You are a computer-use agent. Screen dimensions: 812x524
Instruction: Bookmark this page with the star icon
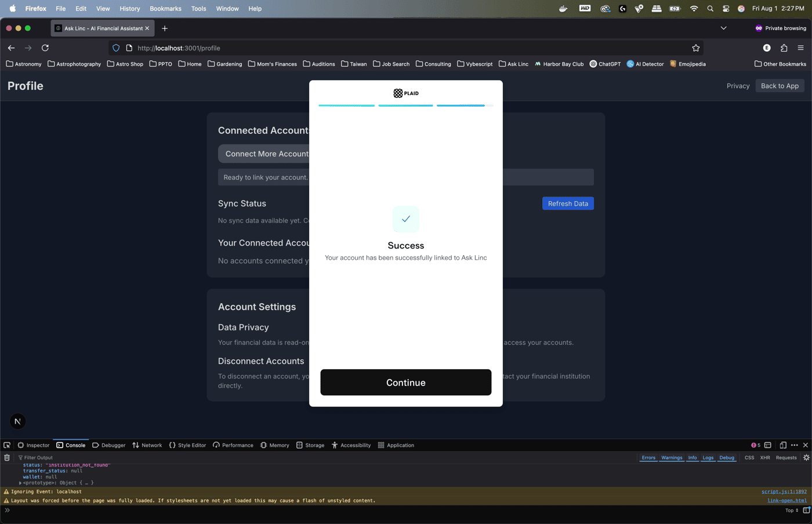tap(696, 48)
